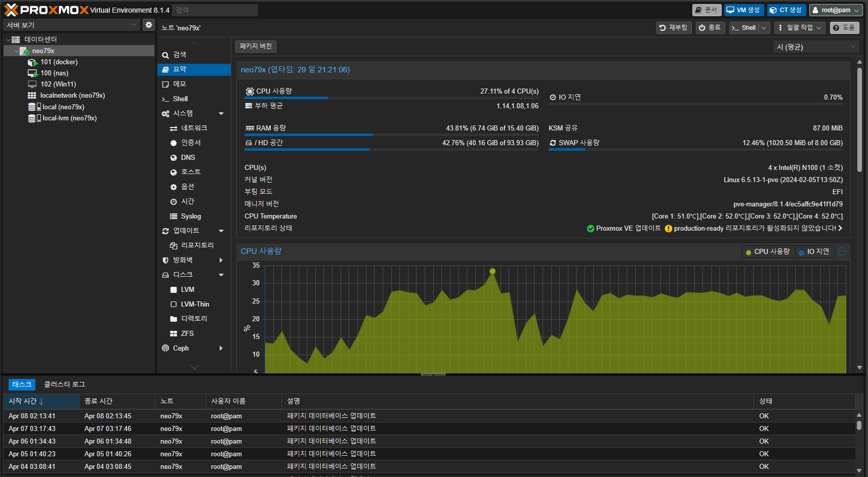Viewport: 868px width, 477px height.
Task: Open the DNS settings page
Action: point(194,158)
